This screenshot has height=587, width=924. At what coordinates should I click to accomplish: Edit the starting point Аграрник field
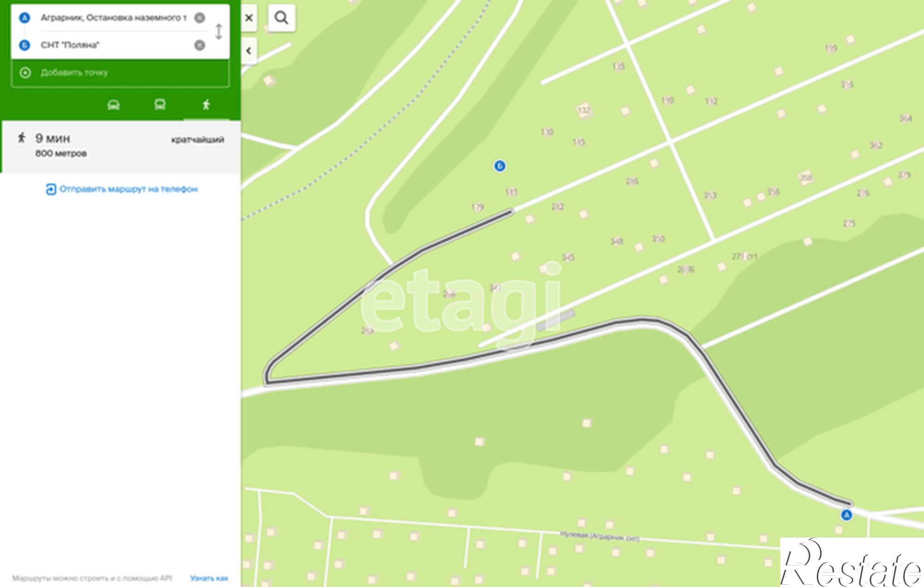point(114,18)
